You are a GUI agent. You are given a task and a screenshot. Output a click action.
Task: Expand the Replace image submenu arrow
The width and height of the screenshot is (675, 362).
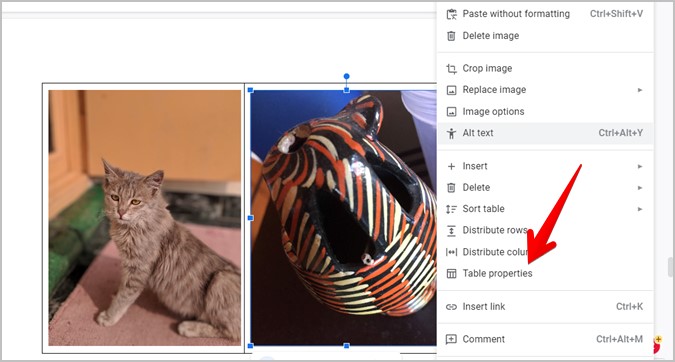pos(640,90)
